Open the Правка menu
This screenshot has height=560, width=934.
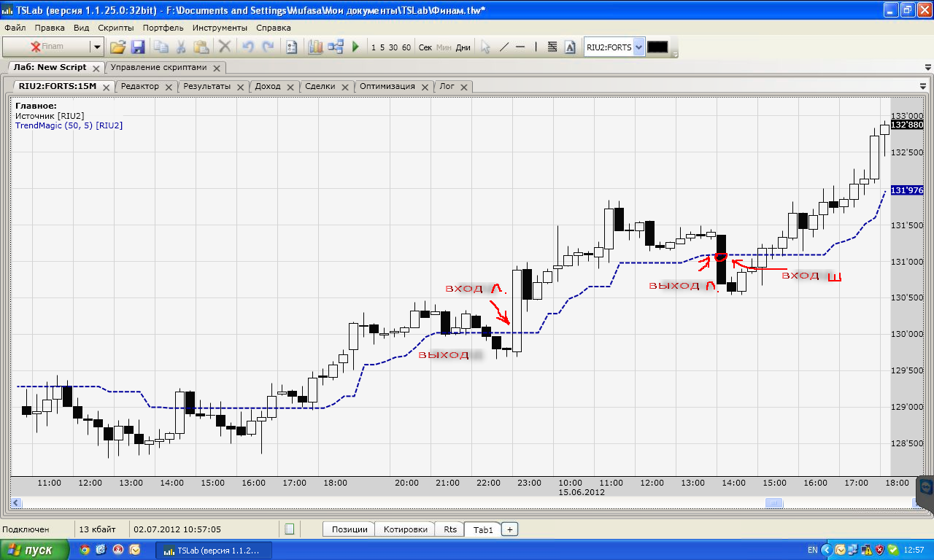click(50, 28)
